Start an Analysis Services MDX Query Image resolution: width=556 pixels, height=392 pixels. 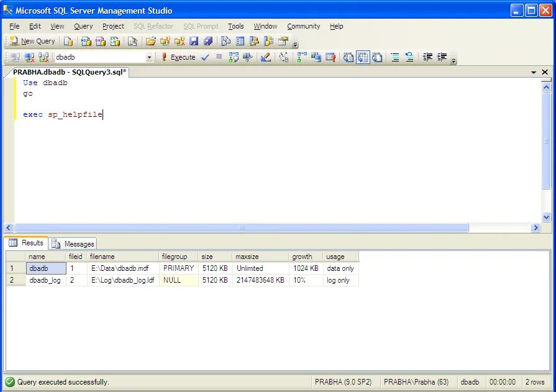point(86,41)
